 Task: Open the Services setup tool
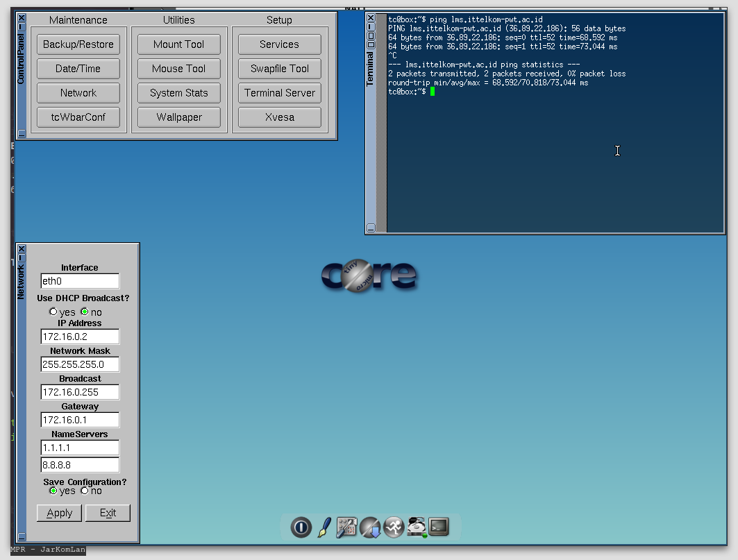[x=279, y=44]
